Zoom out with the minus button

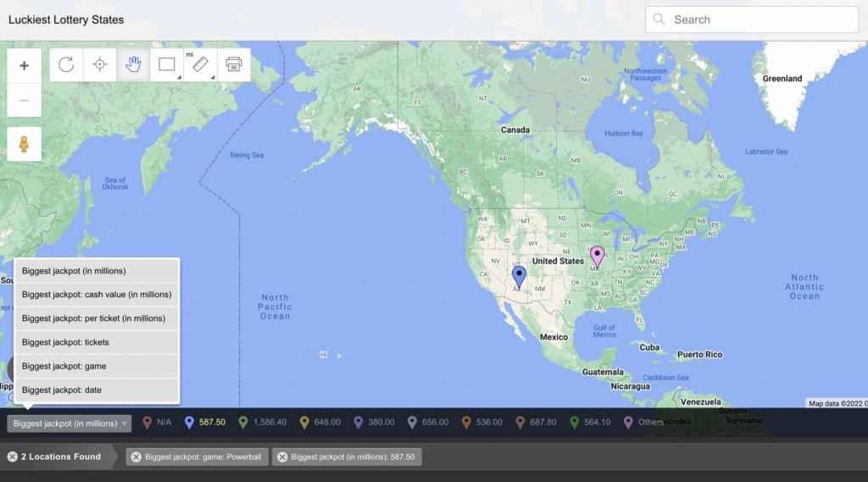(x=24, y=100)
